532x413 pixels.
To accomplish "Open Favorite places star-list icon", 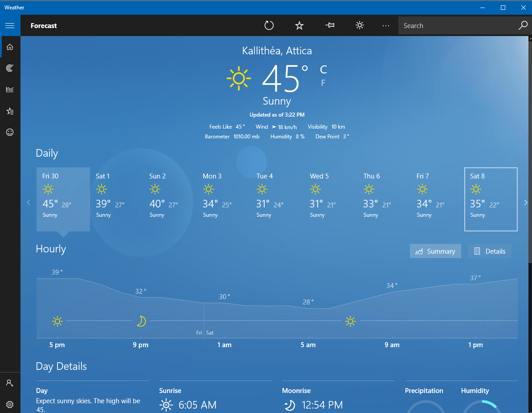I will pyautogui.click(x=10, y=111).
